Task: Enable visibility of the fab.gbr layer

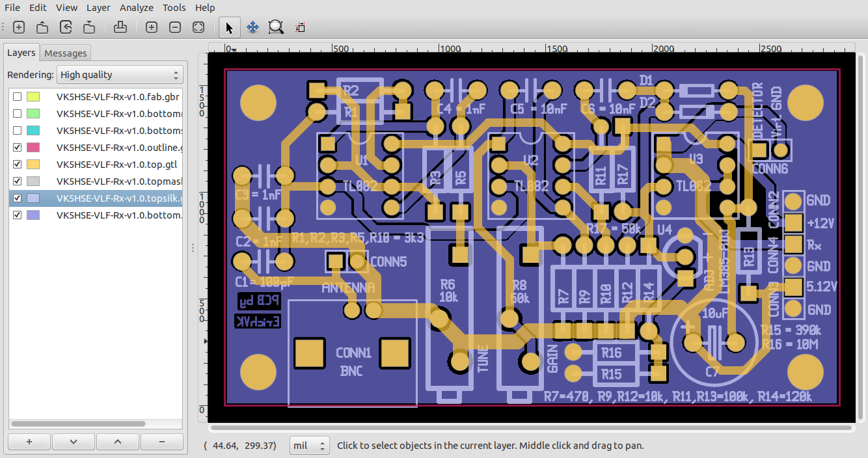Action: 17,96
